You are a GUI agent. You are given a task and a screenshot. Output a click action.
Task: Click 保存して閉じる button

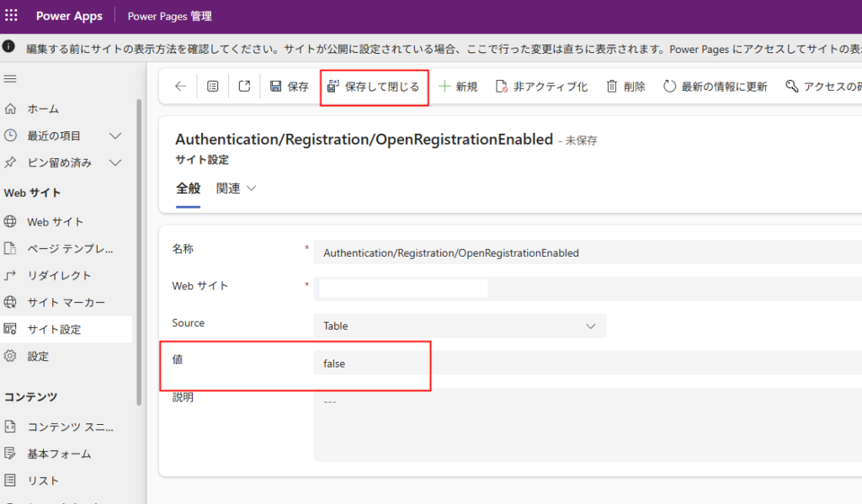pos(374,87)
